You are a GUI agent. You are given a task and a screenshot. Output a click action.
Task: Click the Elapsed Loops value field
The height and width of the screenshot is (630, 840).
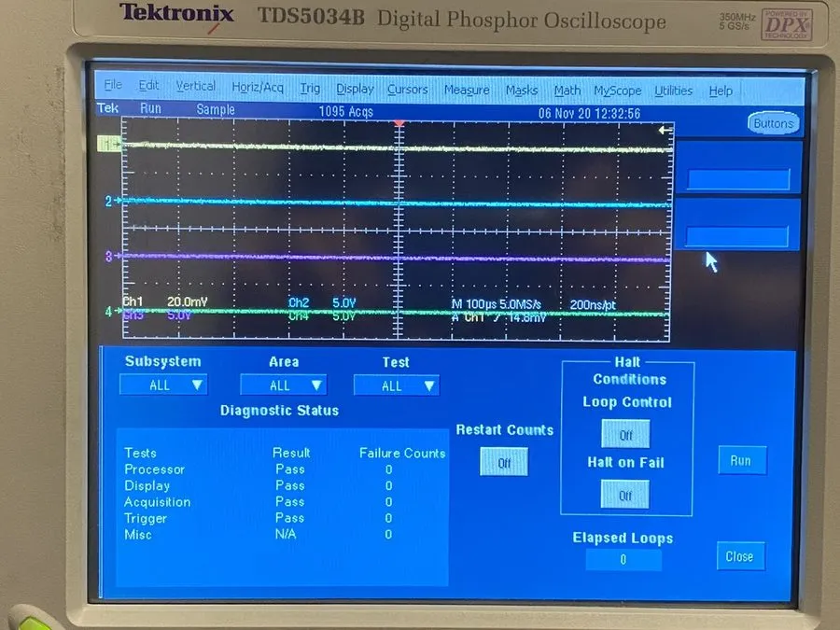[x=623, y=560]
